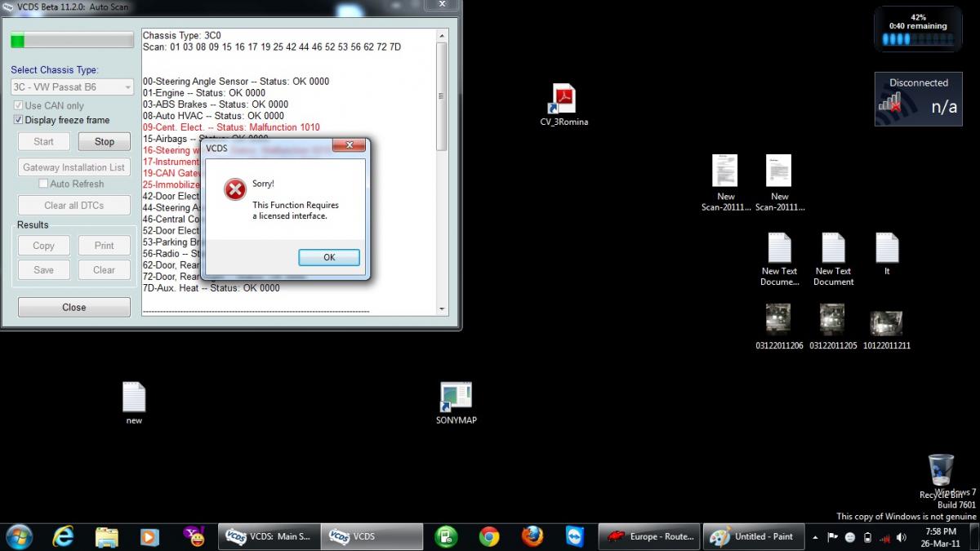Open TeamViewer from the taskbar
Viewport: 980px width, 551px height.
pos(575,536)
